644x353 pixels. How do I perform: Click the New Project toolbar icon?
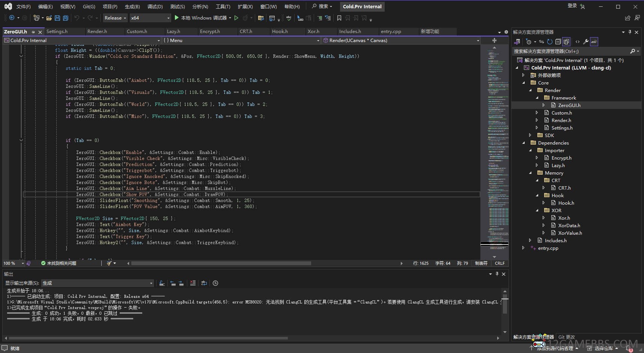coord(36,18)
